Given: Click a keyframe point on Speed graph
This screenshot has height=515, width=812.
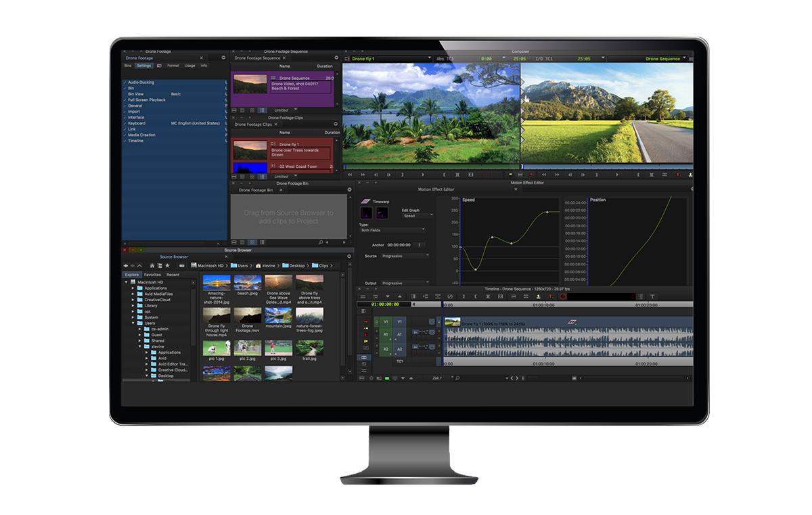Looking at the screenshot, I should point(492,238).
